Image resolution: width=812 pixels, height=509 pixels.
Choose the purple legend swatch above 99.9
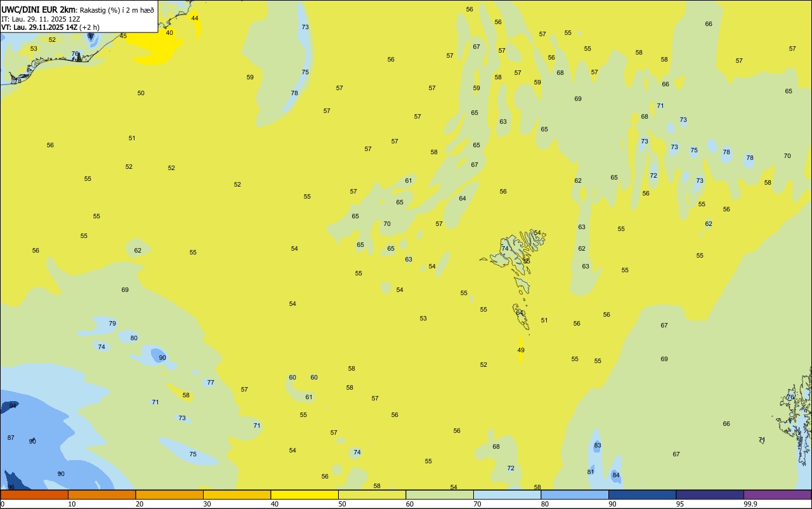(777, 494)
